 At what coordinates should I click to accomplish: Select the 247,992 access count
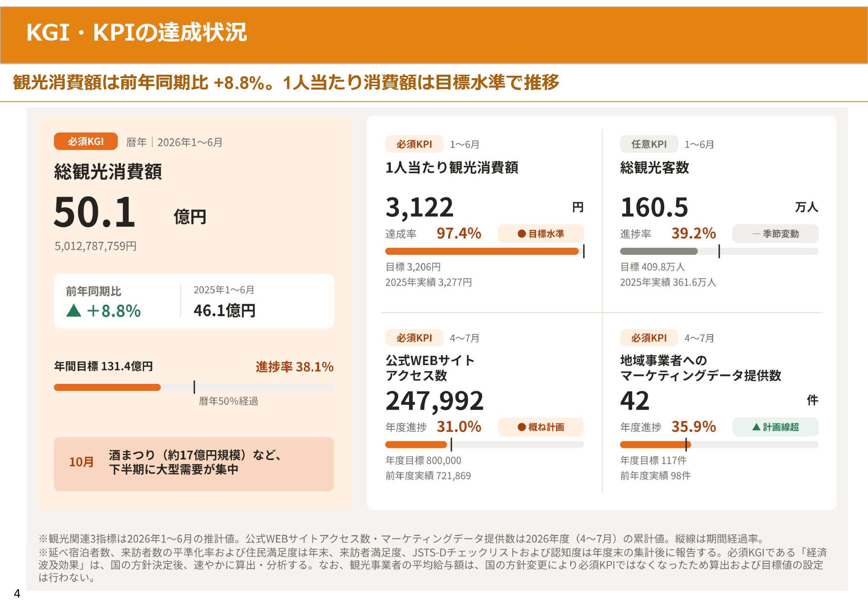(435, 401)
